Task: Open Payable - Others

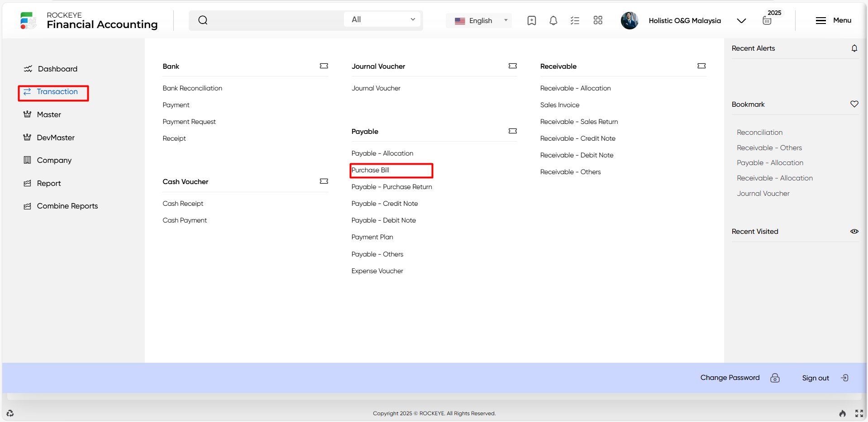Action: 377,254
